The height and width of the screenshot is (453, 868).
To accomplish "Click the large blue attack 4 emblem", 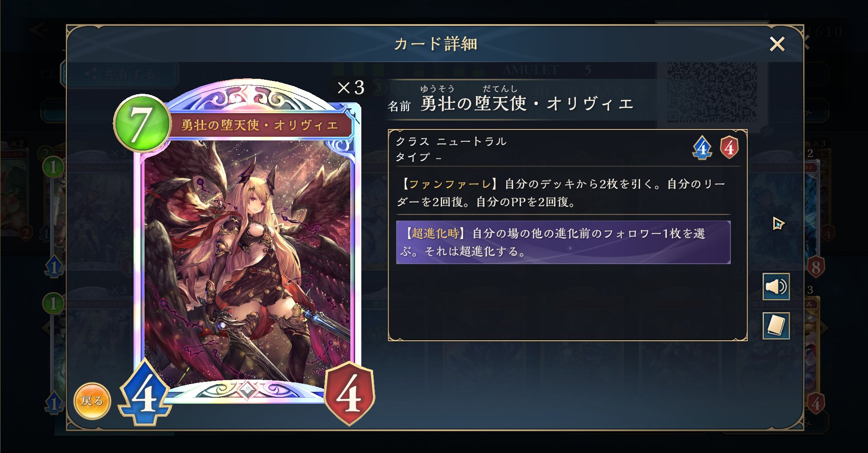I will click(x=145, y=393).
